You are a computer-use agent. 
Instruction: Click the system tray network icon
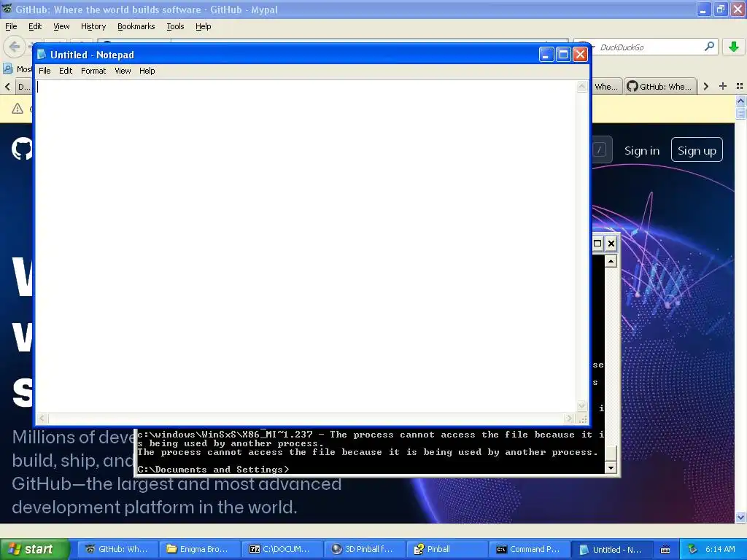692,549
